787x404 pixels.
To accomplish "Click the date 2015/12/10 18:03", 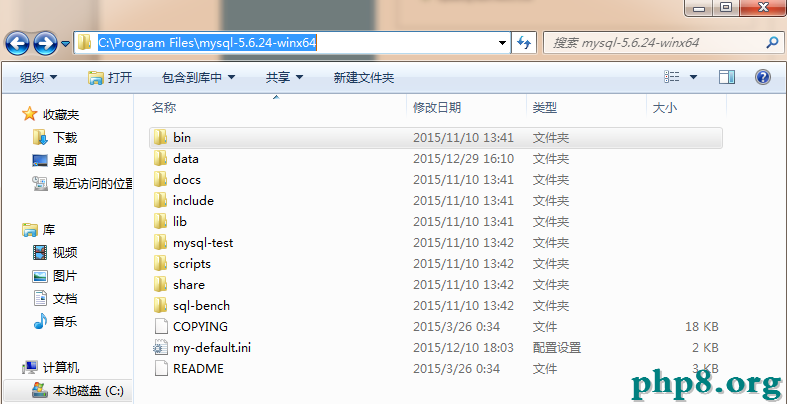I will [463, 348].
